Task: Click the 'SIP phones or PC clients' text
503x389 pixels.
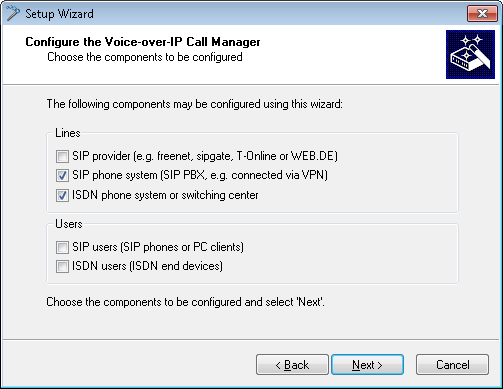Action: tap(182, 247)
